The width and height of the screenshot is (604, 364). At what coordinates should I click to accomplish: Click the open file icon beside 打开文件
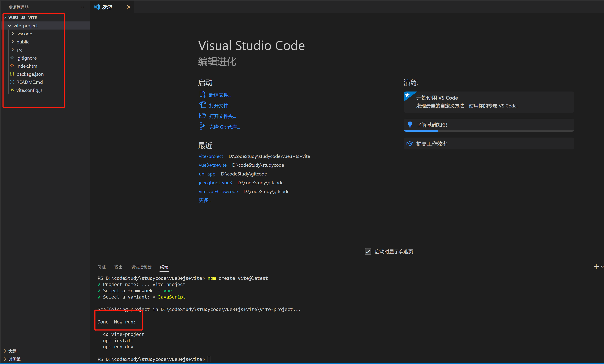[202, 105]
